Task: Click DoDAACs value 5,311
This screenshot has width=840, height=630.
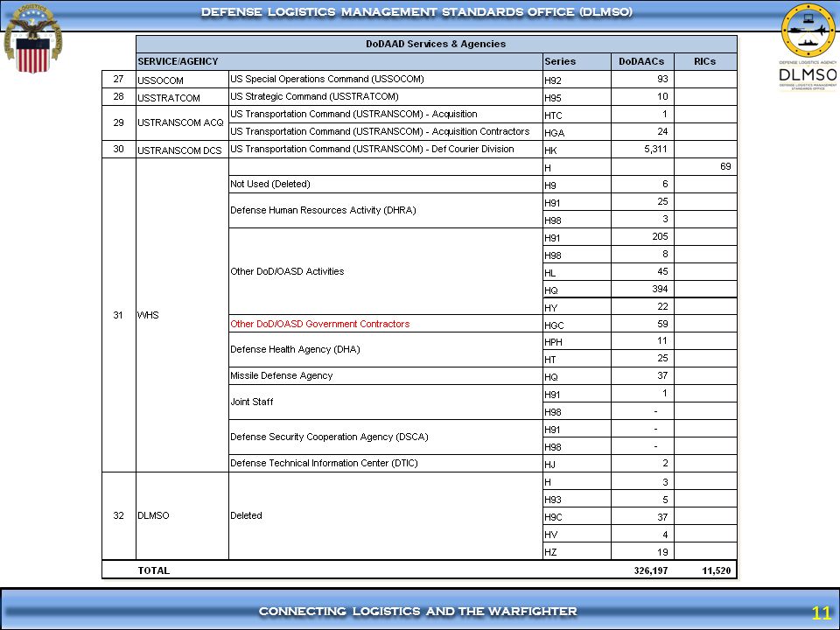Action: coord(655,149)
